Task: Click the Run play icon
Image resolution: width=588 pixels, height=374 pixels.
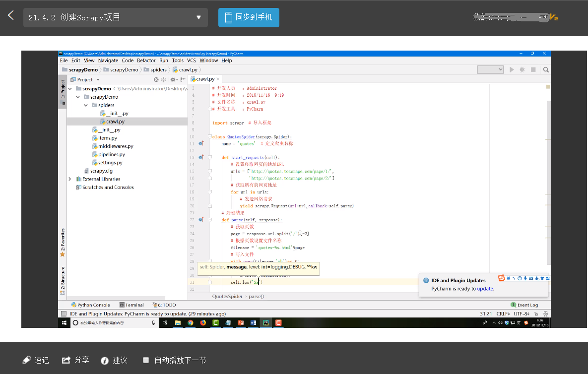Action: tap(512, 70)
